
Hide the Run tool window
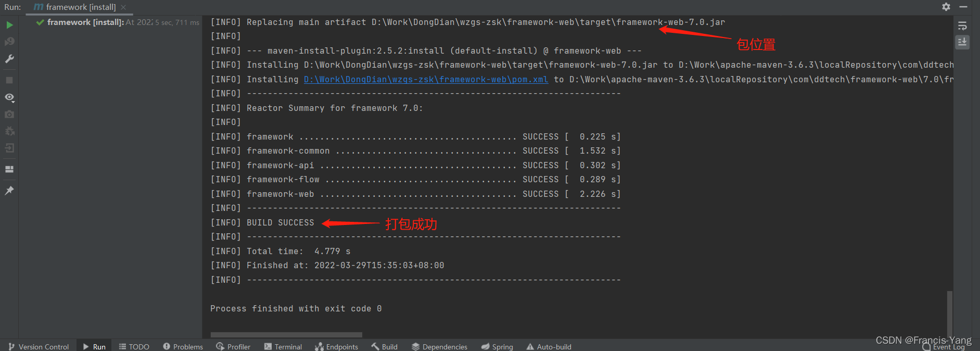[963, 7]
